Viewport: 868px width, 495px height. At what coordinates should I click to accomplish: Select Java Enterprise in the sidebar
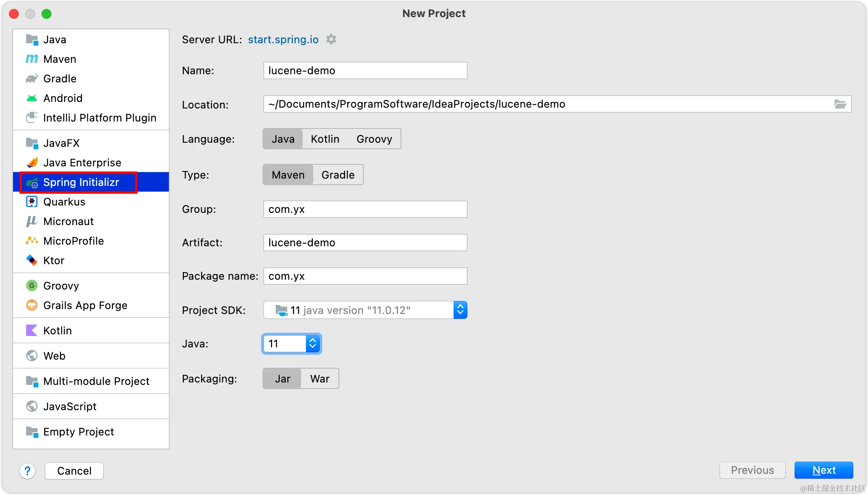click(x=82, y=163)
